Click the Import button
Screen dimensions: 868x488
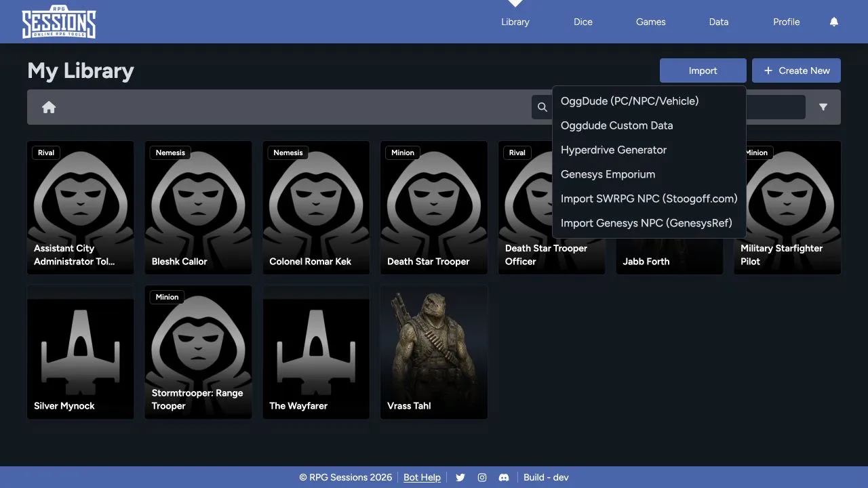pyautogui.click(x=703, y=70)
